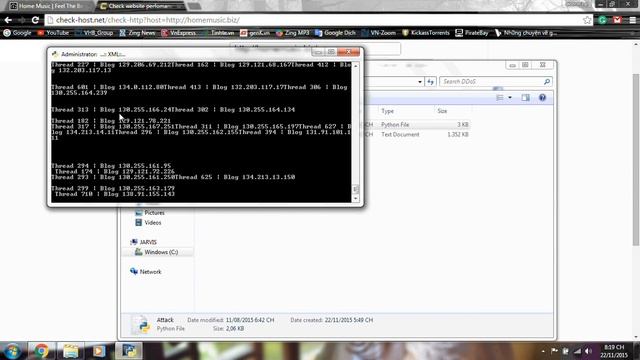Click the taskbar clock 8:19 CH
The height and width of the screenshot is (360, 640).
pos(614,351)
